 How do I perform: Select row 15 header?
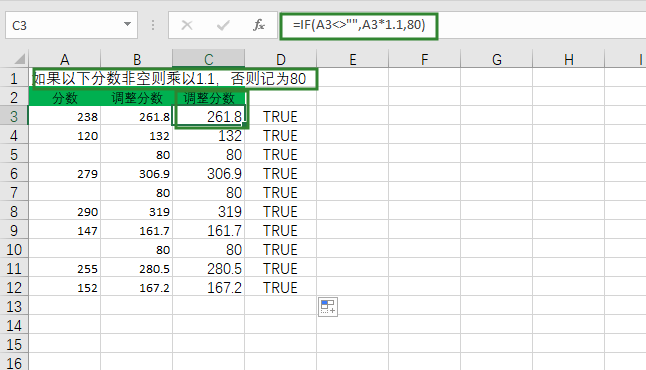(x=14, y=344)
